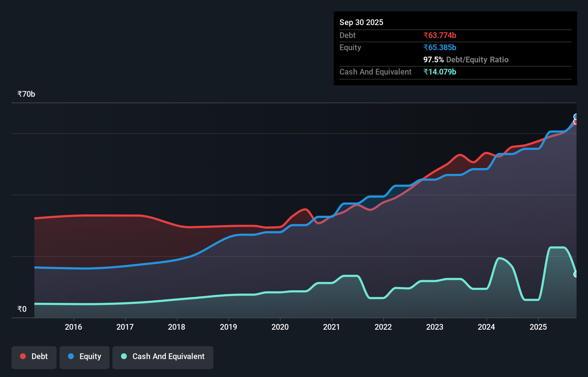This screenshot has height=377, width=588.
Task: Select the 2020 year label
Action: click(x=280, y=327)
